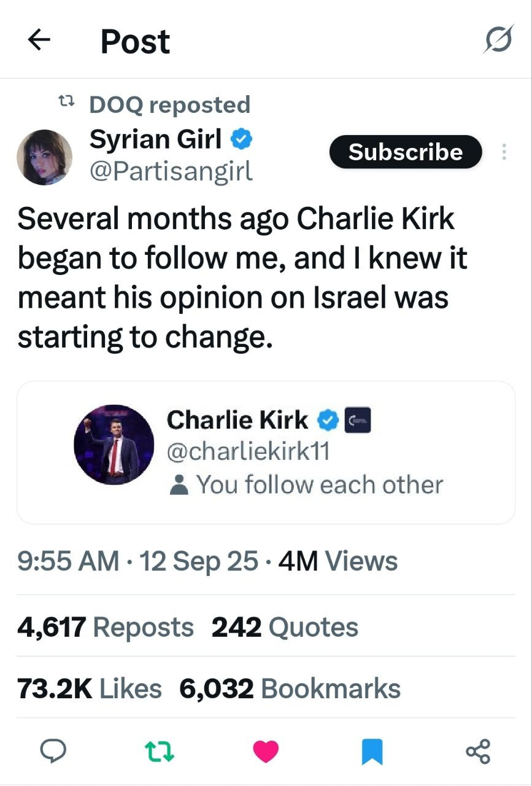The height and width of the screenshot is (786, 532).
Task: Open the three-dot more options menu
Action: pos(504,152)
